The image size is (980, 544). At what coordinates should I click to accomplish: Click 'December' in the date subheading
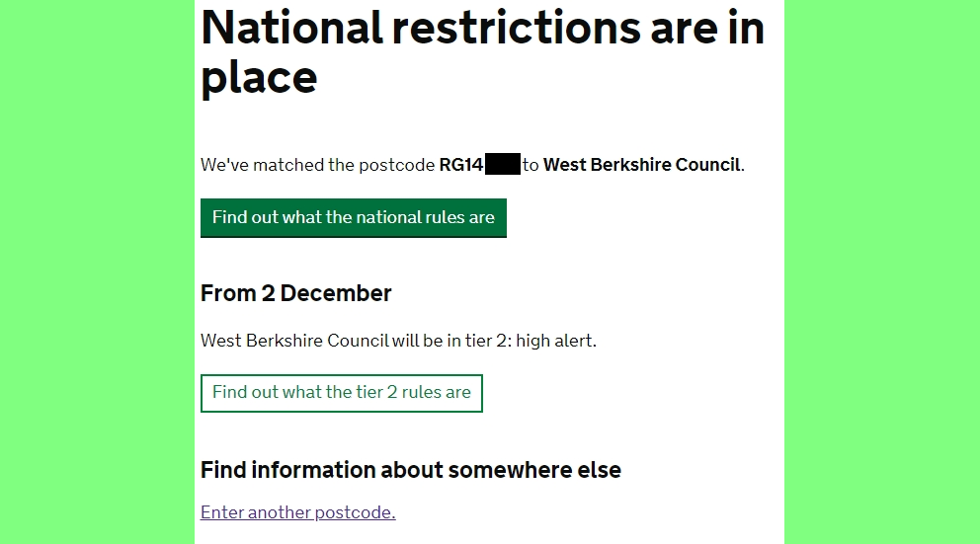(336, 293)
